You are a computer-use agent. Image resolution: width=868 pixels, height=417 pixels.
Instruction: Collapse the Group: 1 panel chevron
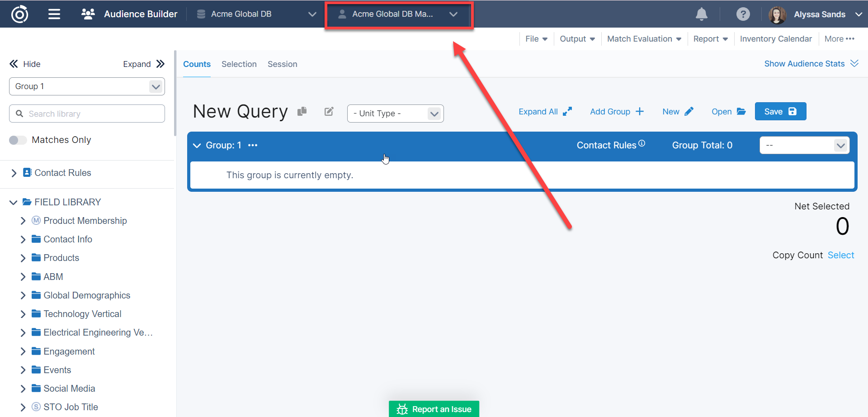197,146
